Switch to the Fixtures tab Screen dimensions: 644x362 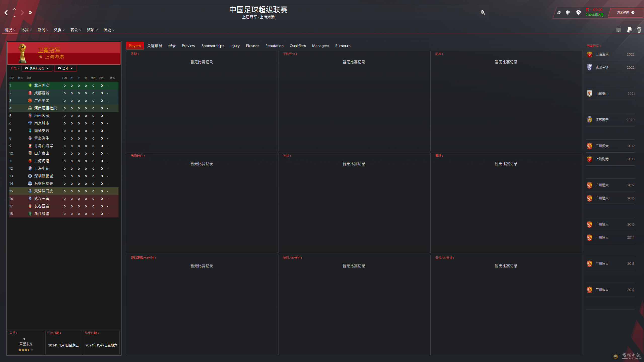pyautogui.click(x=253, y=46)
